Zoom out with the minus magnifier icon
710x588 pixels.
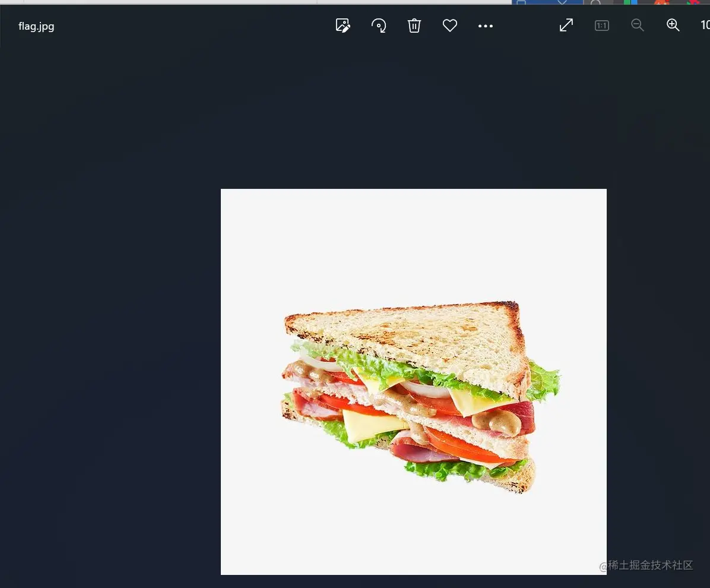(638, 25)
